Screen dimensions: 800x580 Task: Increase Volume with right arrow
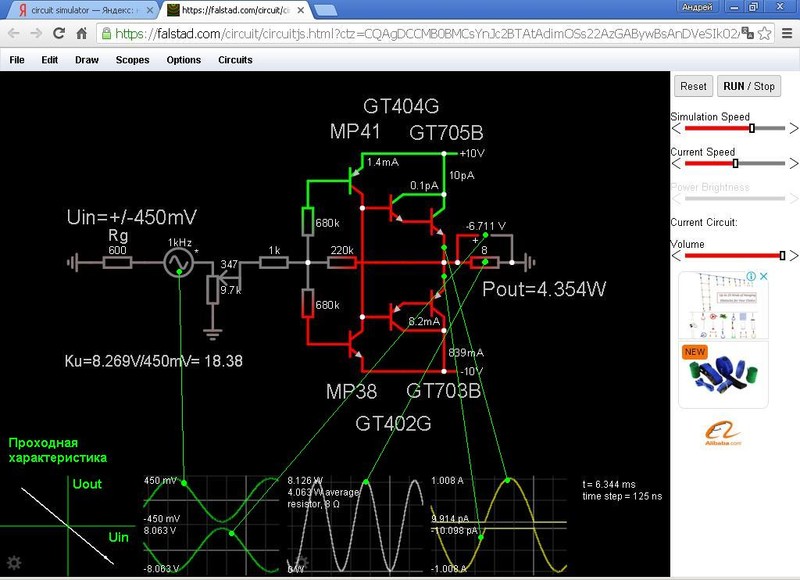[793, 256]
